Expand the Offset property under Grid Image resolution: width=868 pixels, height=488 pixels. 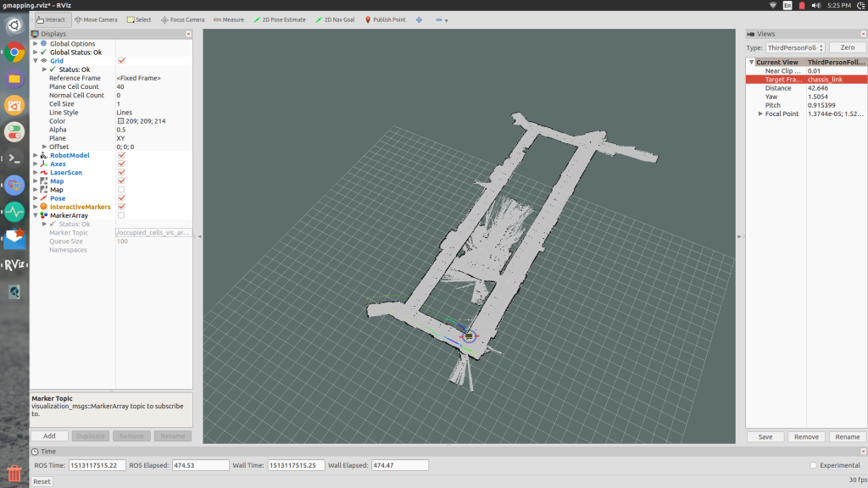pyautogui.click(x=44, y=147)
